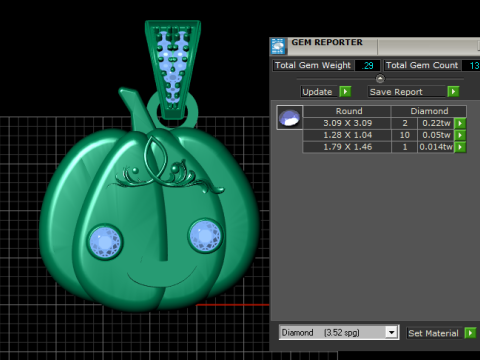Click the Diamond column header

coord(429,111)
